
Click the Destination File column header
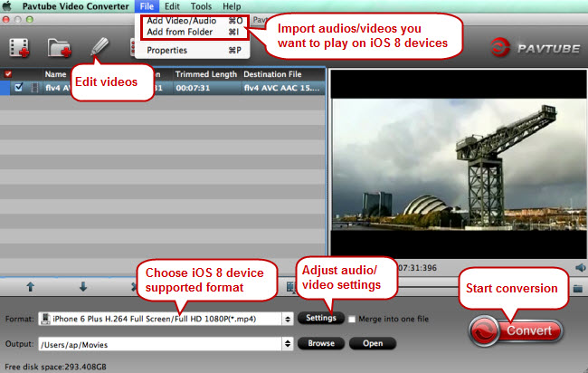[x=272, y=74]
